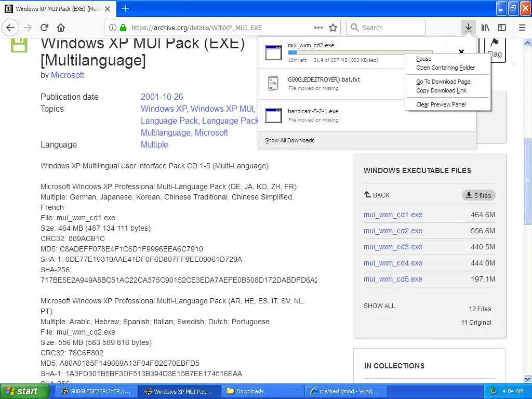Viewport: 532px width, 399px height.
Task: Close the Windows XP MUI Pack tab
Action: 108,9
